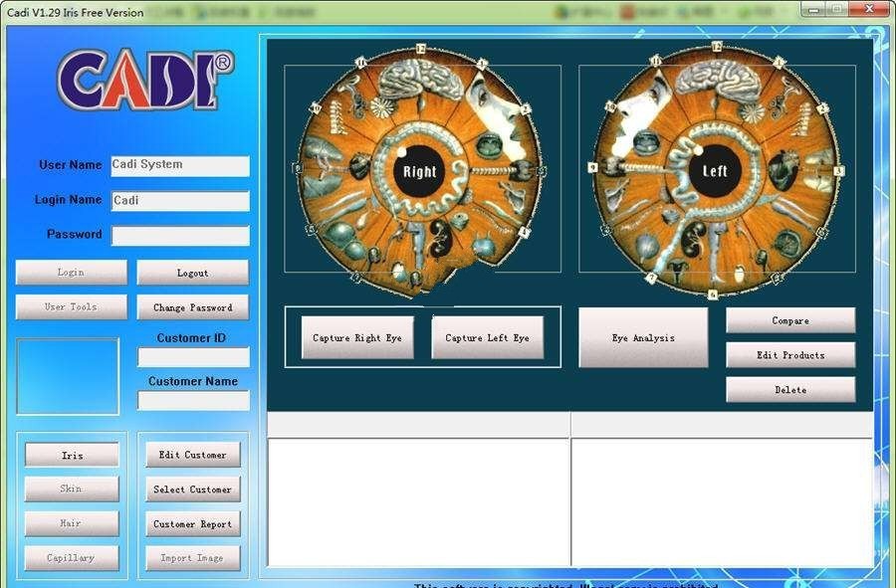Image resolution: width=896 pixels, height=588 pixels.
Task: Click the Compare button
Action: pyautogui.click(x=790, y=320)
